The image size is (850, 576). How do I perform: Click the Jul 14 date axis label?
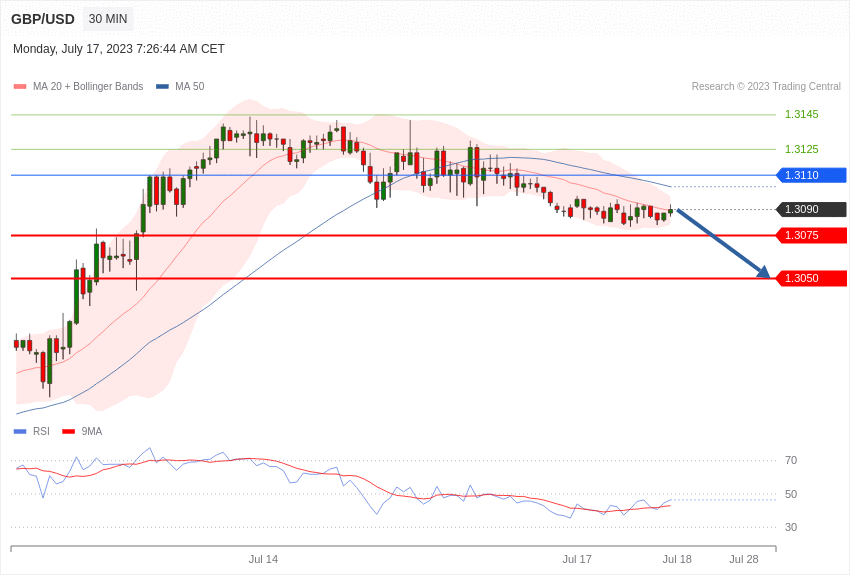coord(263,559)
